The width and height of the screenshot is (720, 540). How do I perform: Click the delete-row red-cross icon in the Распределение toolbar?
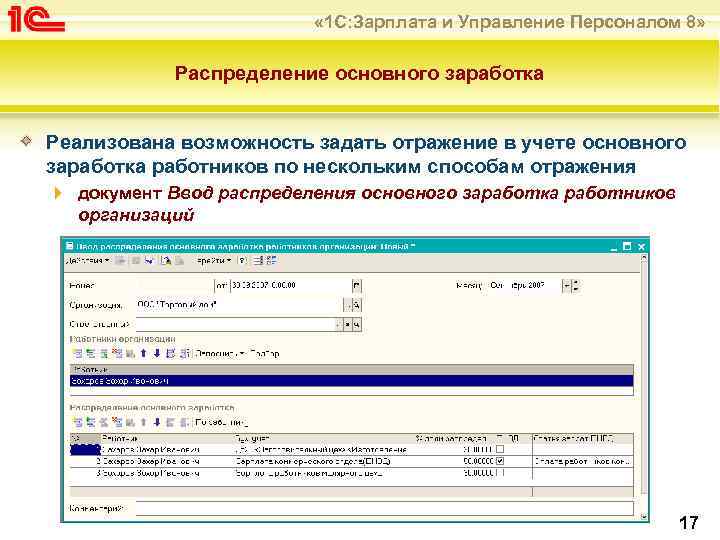tap(118, 422)
